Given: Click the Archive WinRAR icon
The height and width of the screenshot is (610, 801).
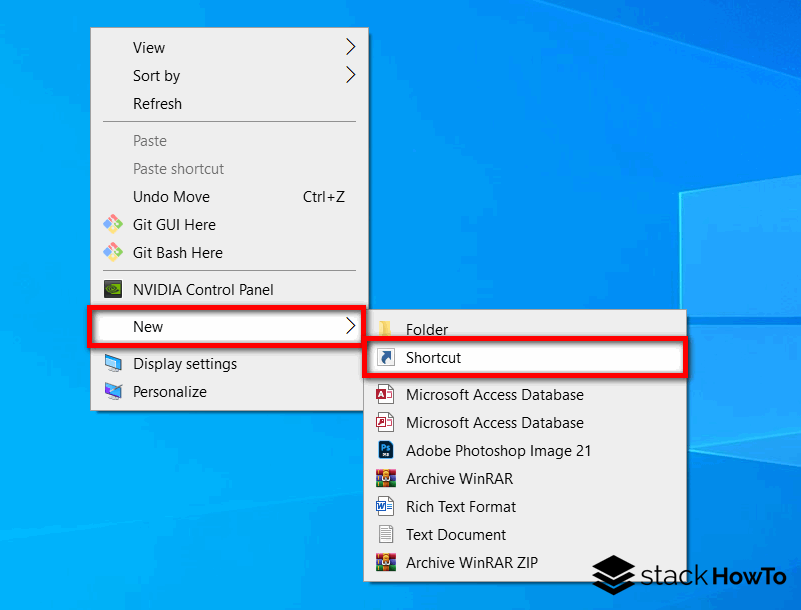Looking at the screenshot, I should point(386,478).
